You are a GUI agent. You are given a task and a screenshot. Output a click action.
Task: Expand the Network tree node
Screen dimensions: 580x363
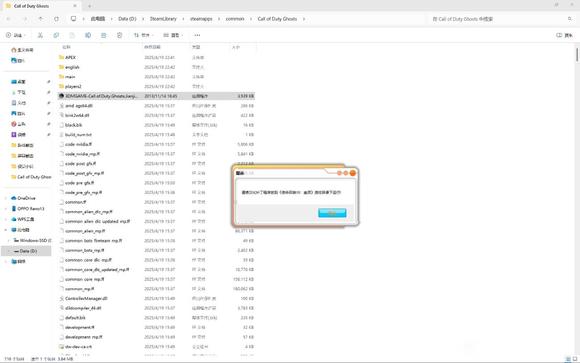coord(6,262)
